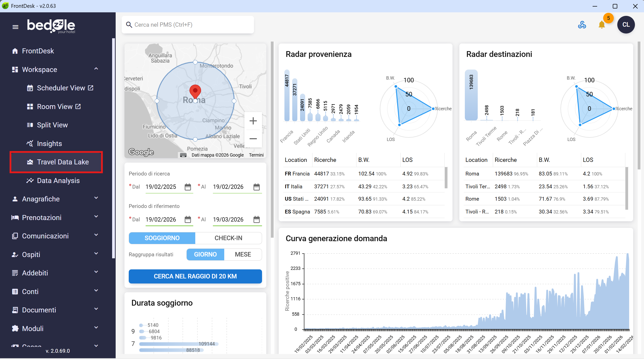The width and height of the screenshot is (644, 359).
Task: Switch grouping to MESE
Action: (x=243, y=255)
